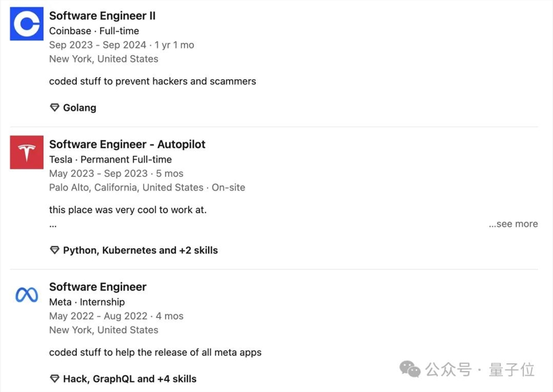
Task: Click the Tesla job description text
Action: [x=128, y=210]
